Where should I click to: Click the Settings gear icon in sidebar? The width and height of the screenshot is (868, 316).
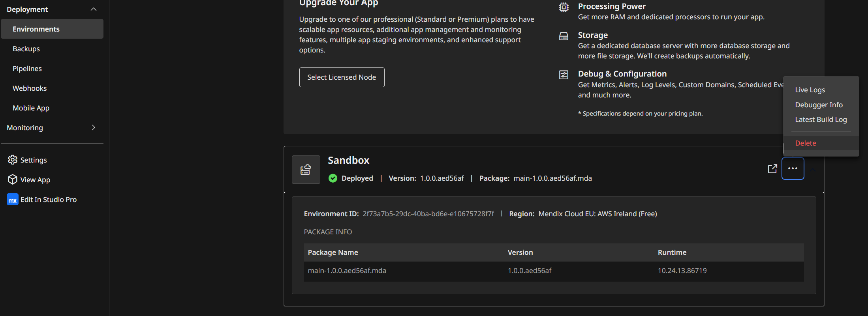[13, 160]
